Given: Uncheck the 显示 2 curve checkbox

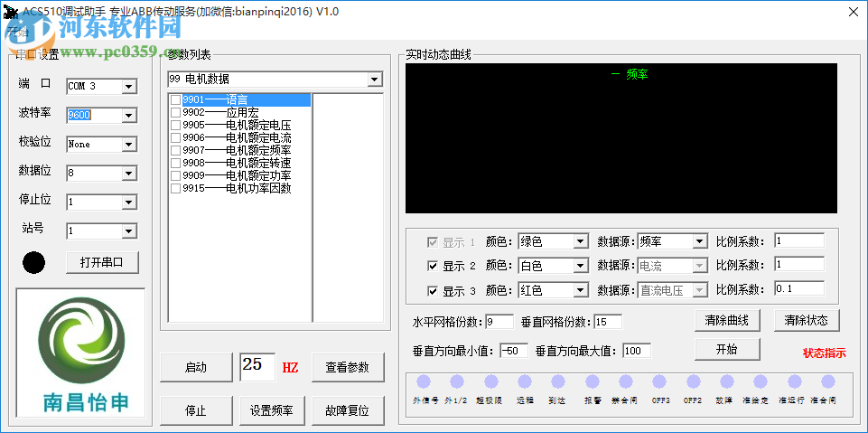Looking at the screenshot, I should pos(433,267).
